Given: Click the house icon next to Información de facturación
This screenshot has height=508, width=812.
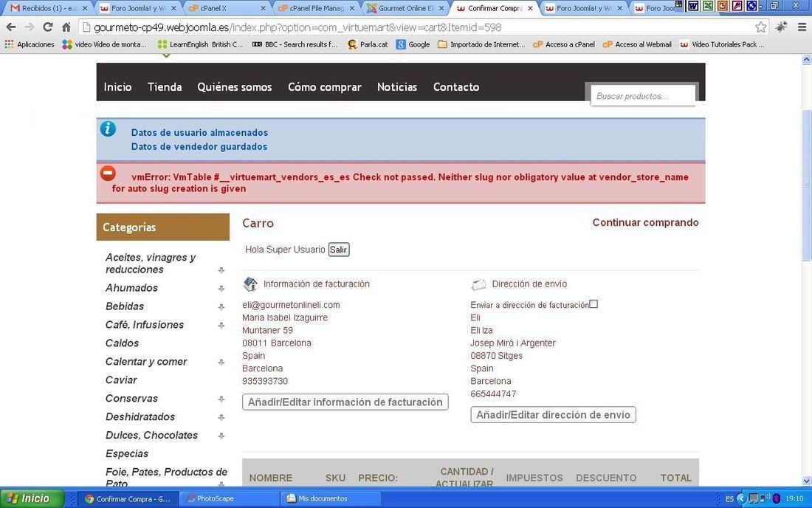Looking at the screenshot, I should pyautogui.click(x=250, y=284).
